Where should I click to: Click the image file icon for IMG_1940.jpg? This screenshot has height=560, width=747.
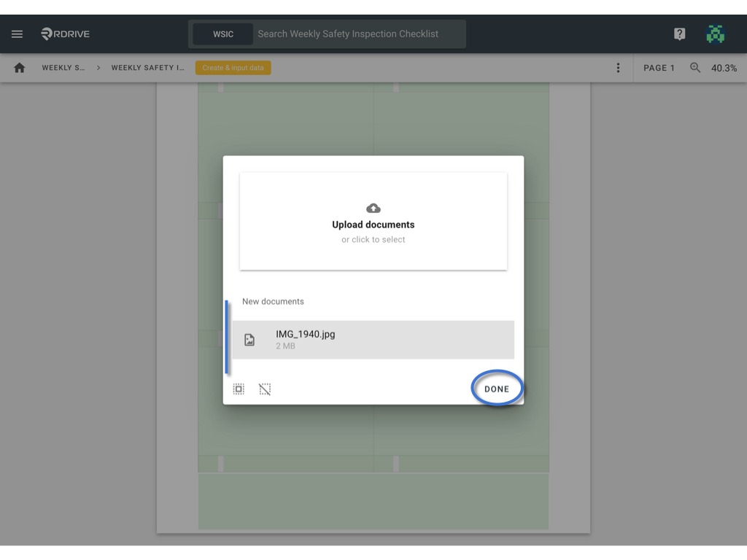click(x=249, y=340)
